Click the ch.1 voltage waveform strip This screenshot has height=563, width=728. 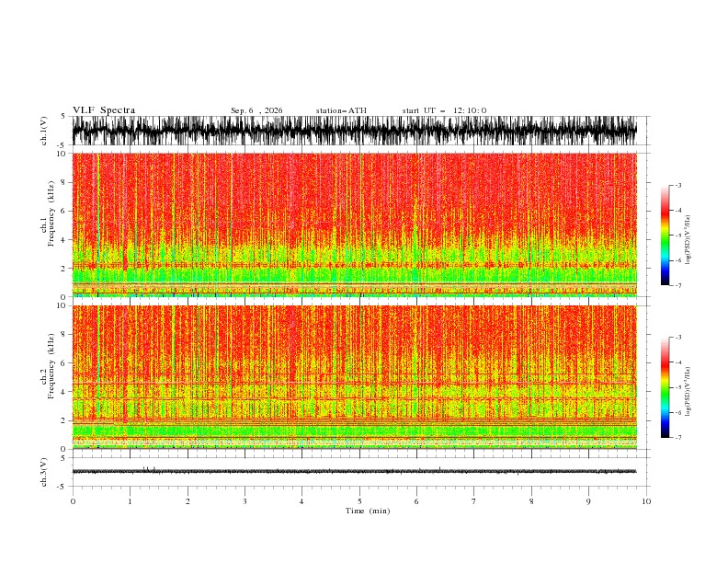pyautogui.click(x=355, y=131)
